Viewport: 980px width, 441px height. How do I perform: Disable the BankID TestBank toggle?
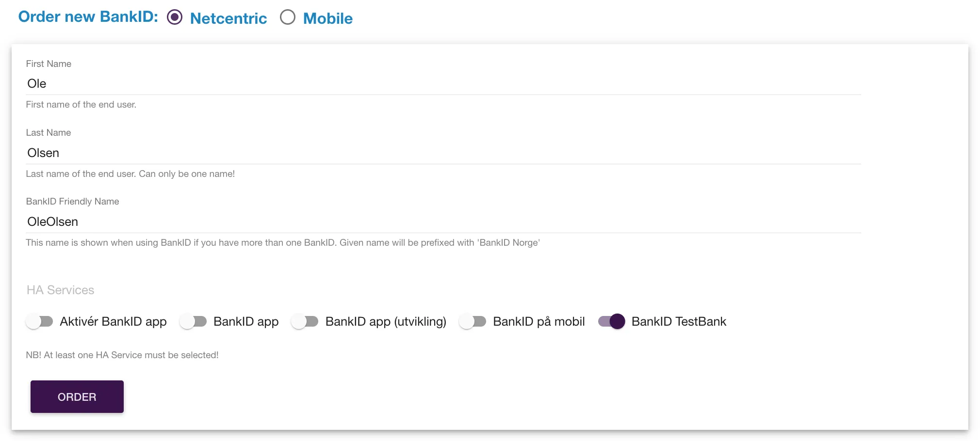pos(612,321)
